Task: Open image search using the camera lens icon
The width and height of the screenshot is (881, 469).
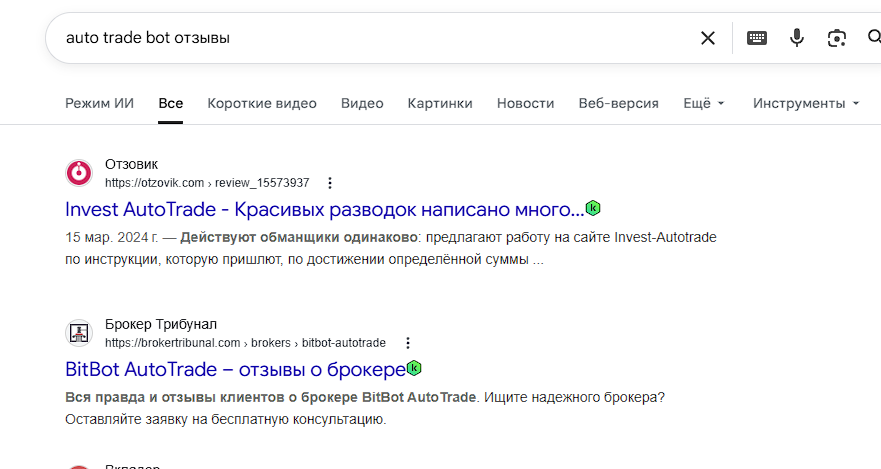Action: click(x=837, y=38)
